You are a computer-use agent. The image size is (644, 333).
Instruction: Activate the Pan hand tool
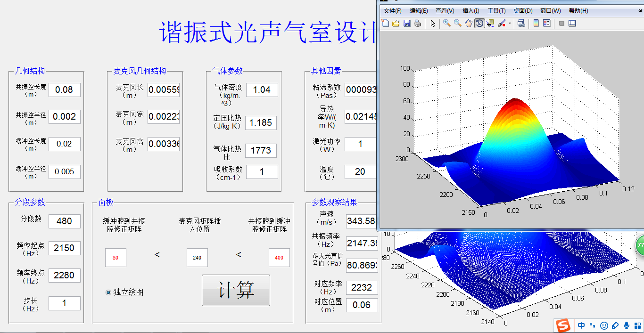tap(468, 23)
